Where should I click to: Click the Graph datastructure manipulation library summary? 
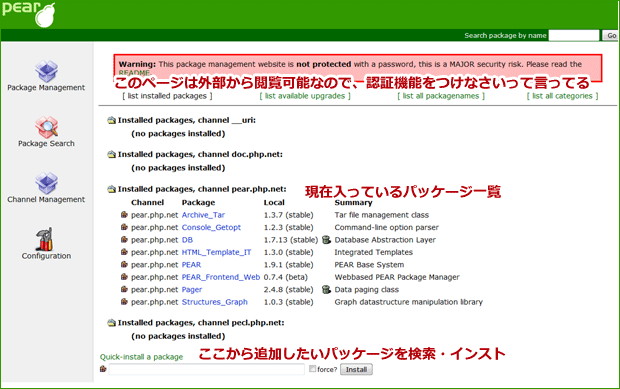[408, 302]
